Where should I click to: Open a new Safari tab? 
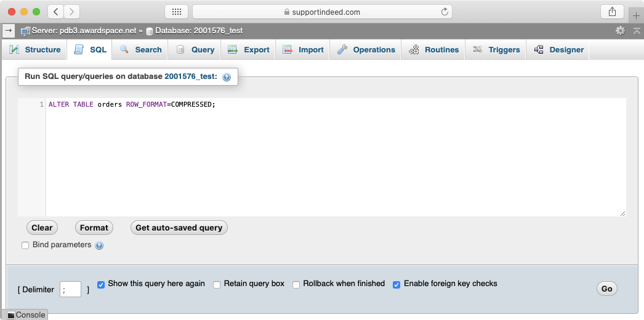[637, 16]
